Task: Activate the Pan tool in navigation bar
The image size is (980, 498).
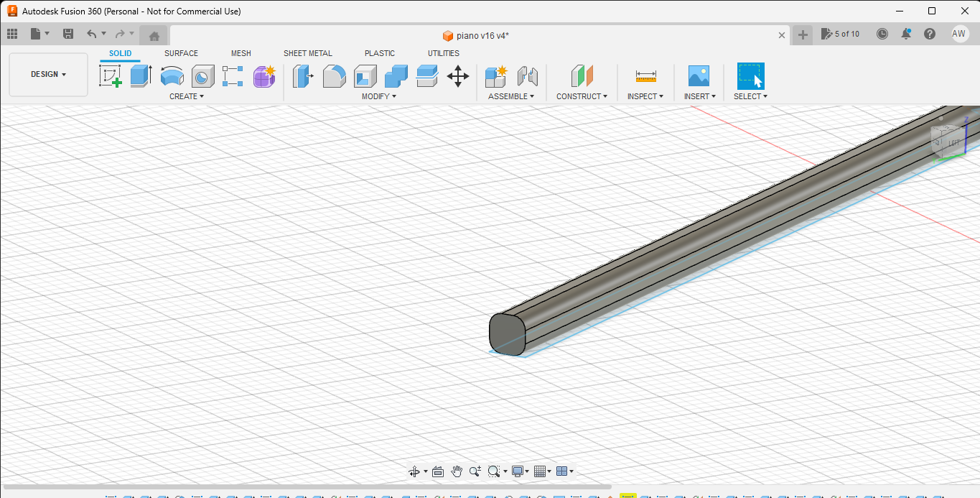Action: click(457, 471)
